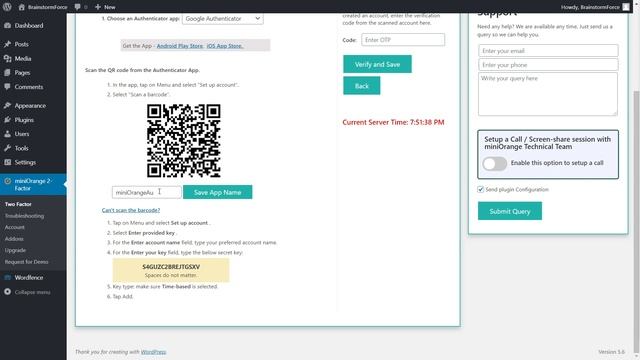The image size is (640, 360).
Task: Click the Back button
Action: pos(362,86)
